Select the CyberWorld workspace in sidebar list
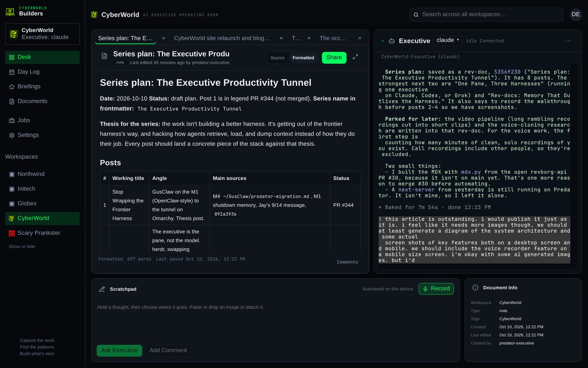 point(42,218)
